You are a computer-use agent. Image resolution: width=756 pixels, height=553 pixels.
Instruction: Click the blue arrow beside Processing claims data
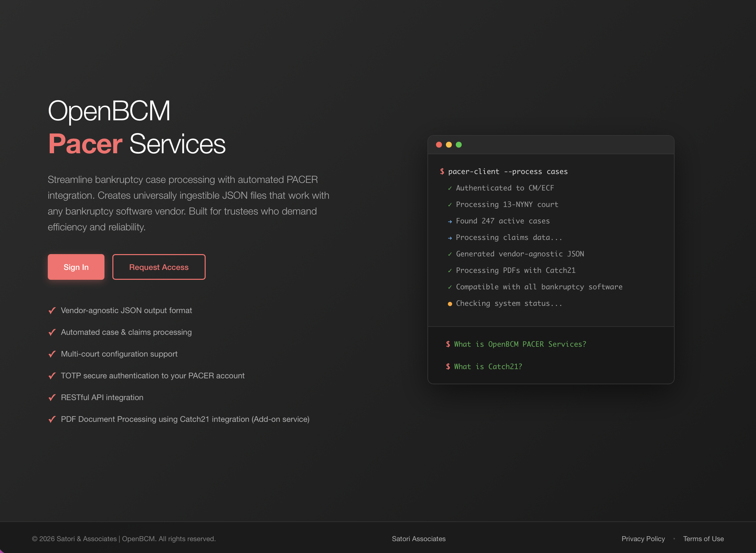[x=450, y=238]
